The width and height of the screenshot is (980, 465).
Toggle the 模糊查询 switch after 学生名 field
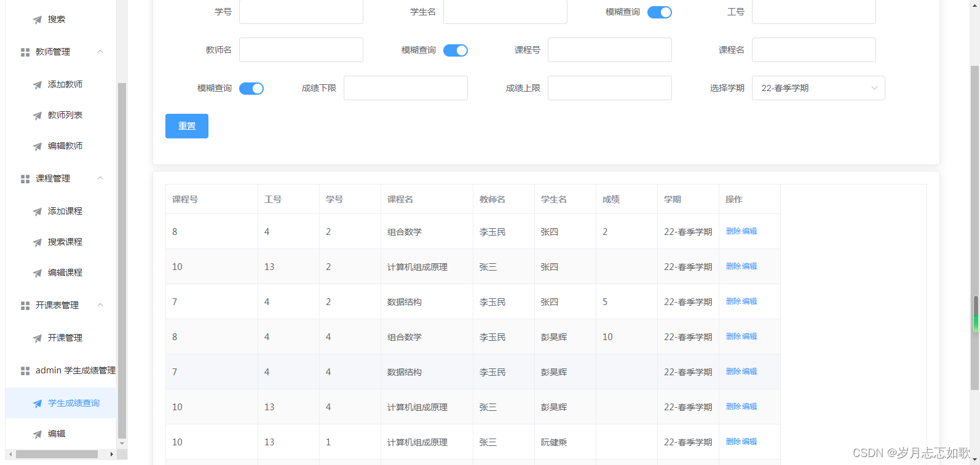(660, 12)
